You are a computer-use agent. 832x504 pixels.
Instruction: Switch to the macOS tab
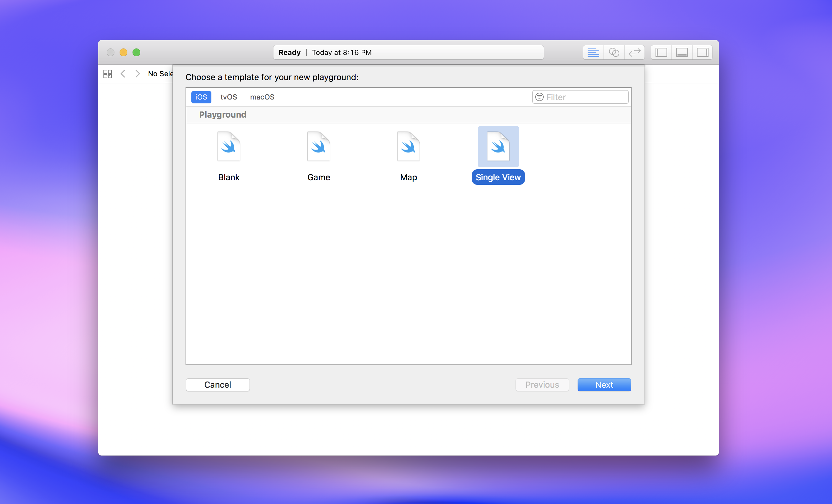coord(263,96)
